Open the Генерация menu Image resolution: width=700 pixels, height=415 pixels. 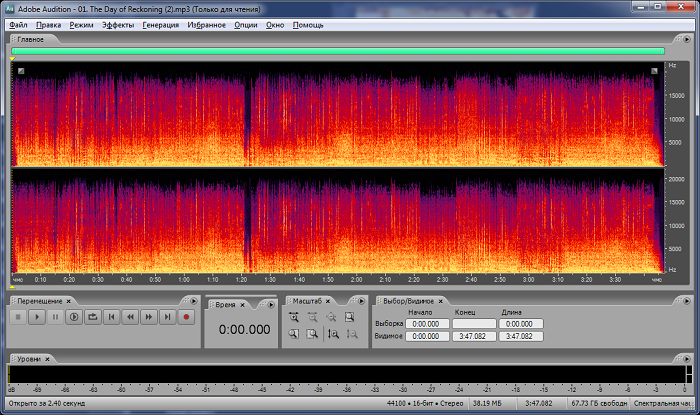coord(160,24)
